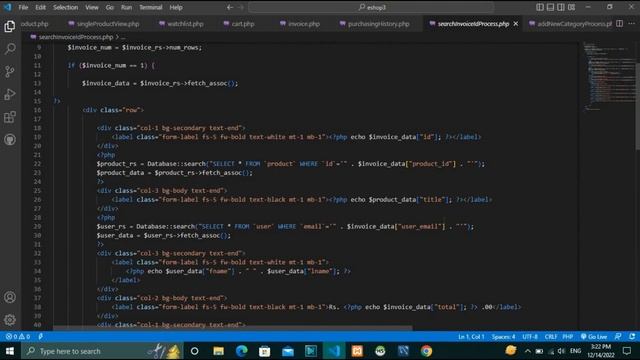The height and width of the screenshot is (360, 640).
Task: Open File Explorer from taskbar
Action: point(218,351)
